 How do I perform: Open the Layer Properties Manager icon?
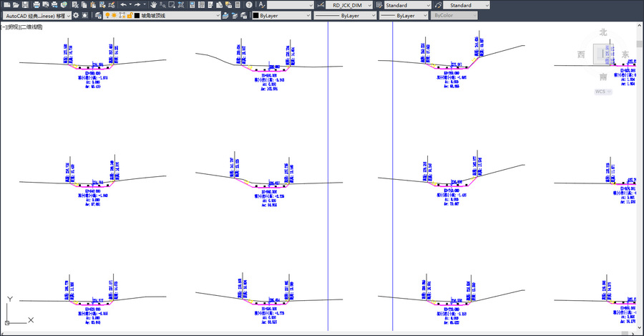98,15
